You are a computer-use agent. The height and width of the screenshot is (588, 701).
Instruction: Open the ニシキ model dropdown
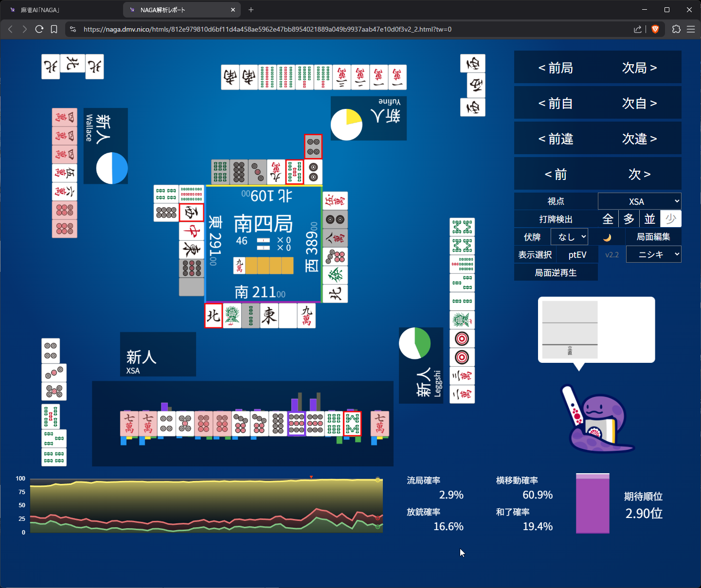[x=653, y=255]
